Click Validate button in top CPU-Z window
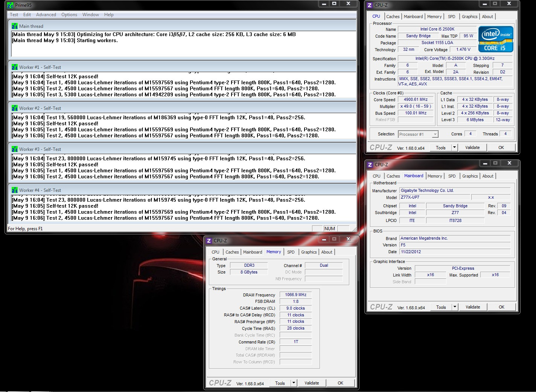Viewport: 536px width, 392px height. [x=472, y=147]
